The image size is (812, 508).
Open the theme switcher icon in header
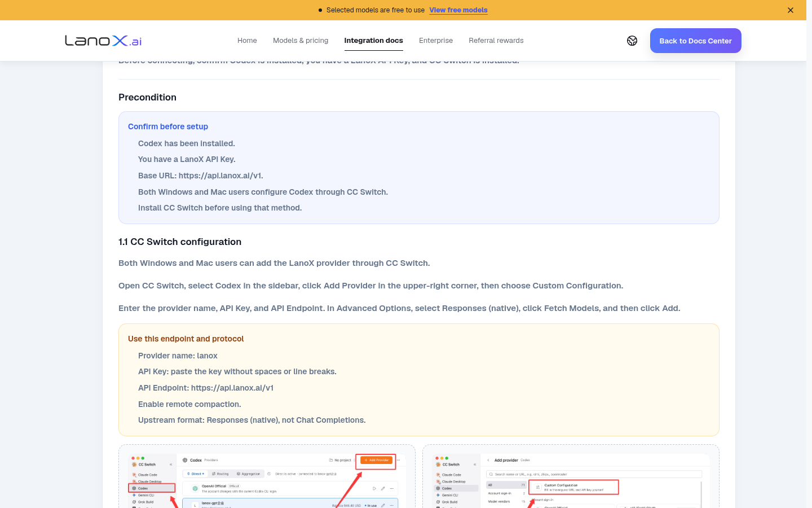(632, 41)
